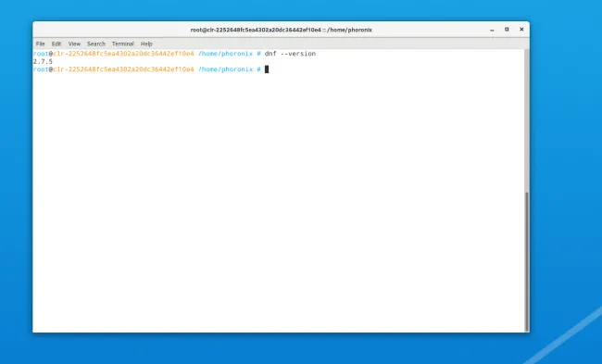The width and height of the screenshot is (602, 364).
Task: Open the File menu
Action: 41,44
